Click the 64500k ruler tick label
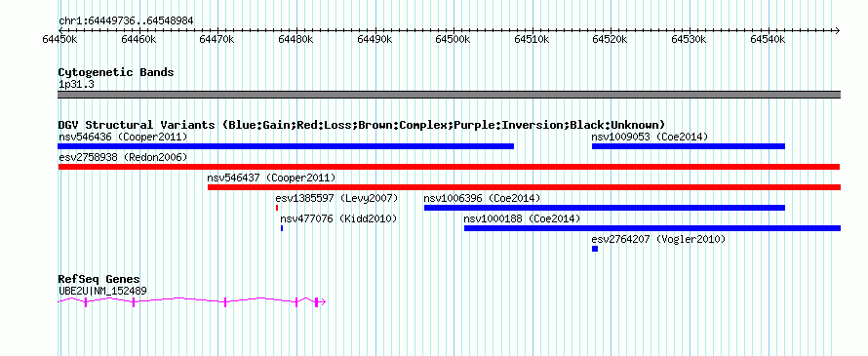 click(x=454, y=39)
